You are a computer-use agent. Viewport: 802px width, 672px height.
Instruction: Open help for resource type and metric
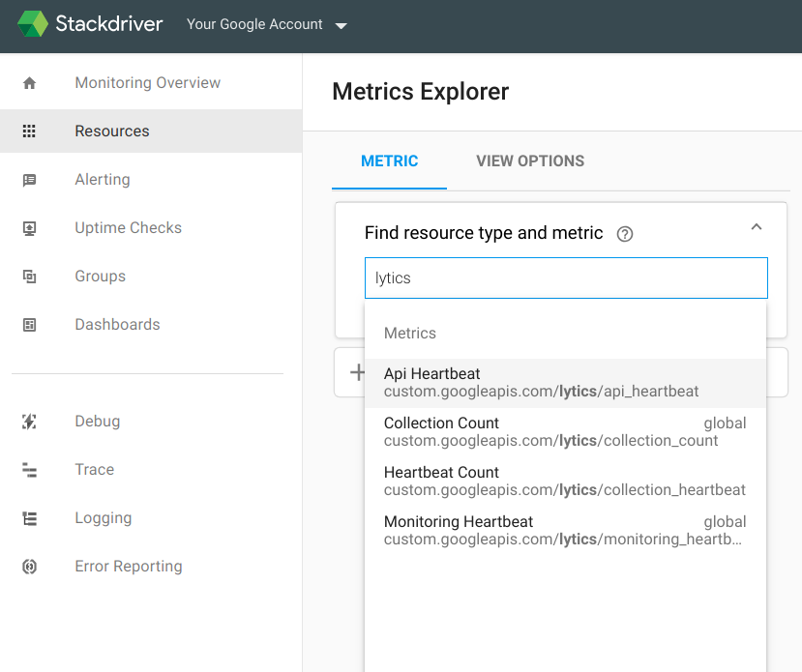coord(625,234)
